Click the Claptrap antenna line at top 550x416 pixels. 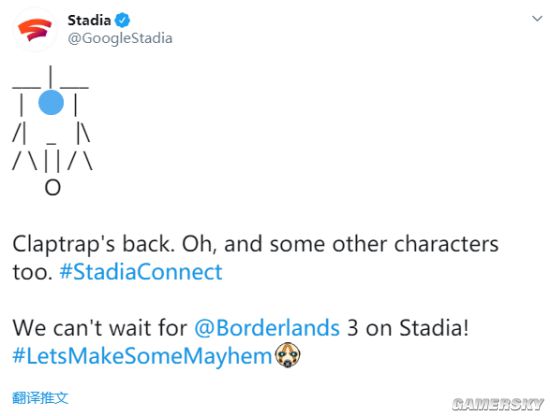(x=51, y=76)
